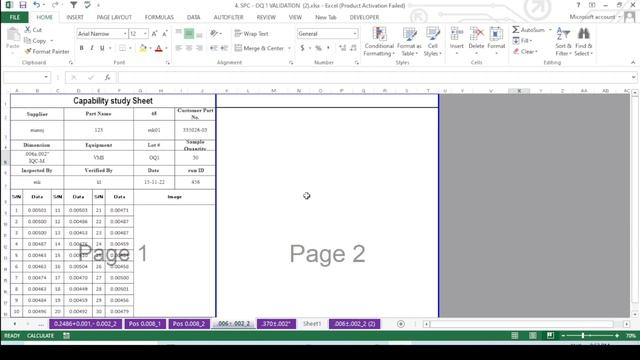Open the Clear menu

(525, 51)
